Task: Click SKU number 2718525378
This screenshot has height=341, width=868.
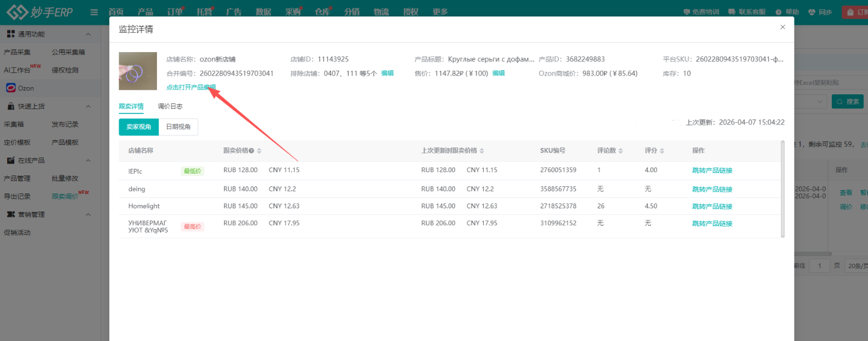Action: point(558,206)
